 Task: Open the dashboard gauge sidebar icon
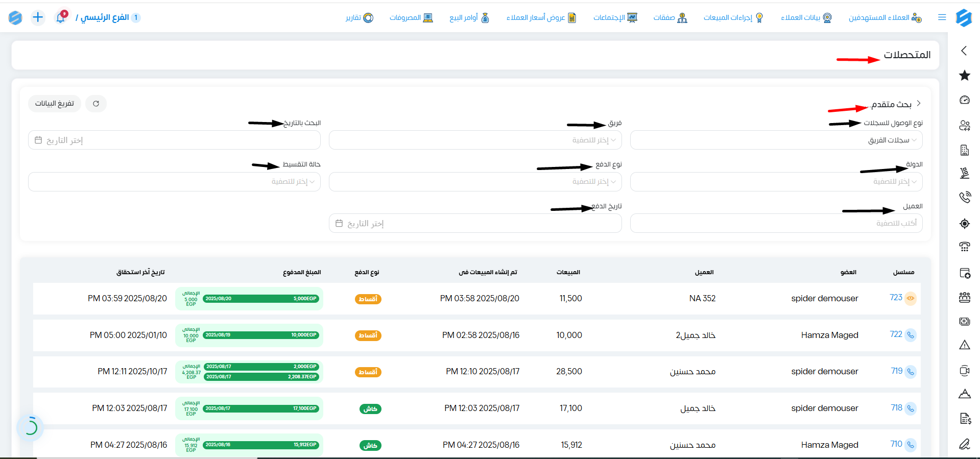964,100
